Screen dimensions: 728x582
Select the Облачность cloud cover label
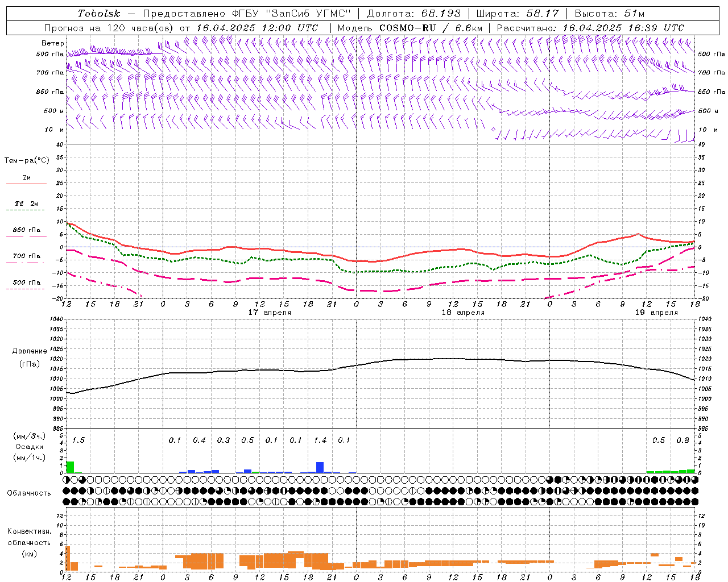[29, 493]
